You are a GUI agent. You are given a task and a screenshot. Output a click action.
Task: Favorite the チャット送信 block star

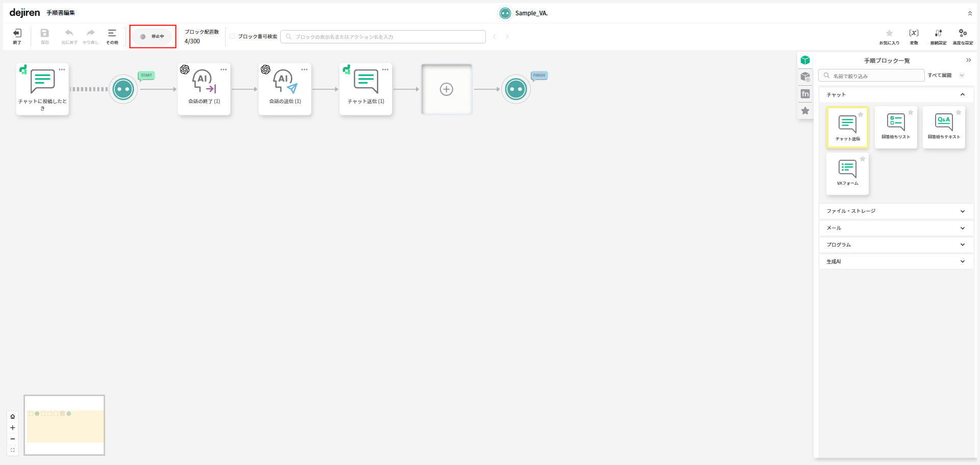[861, 114]
